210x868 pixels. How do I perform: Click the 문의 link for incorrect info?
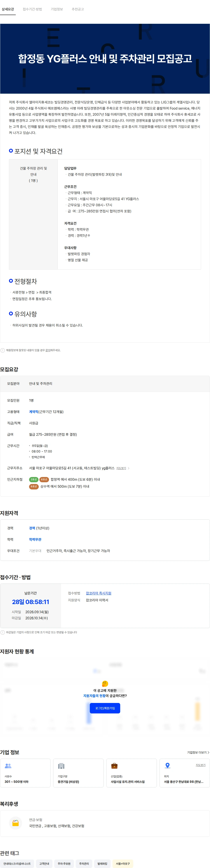pyautogui.click(x=48, y=350)
